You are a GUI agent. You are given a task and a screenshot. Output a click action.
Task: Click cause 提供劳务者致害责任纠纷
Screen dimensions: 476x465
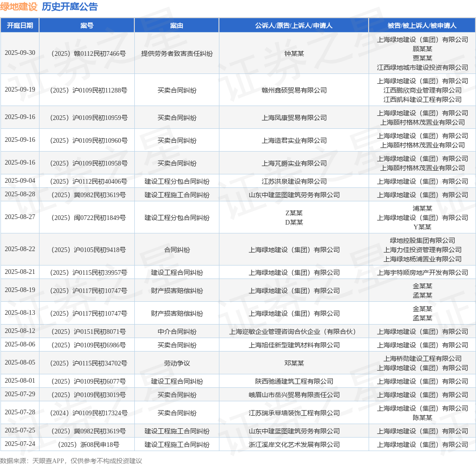coord(177,53)
